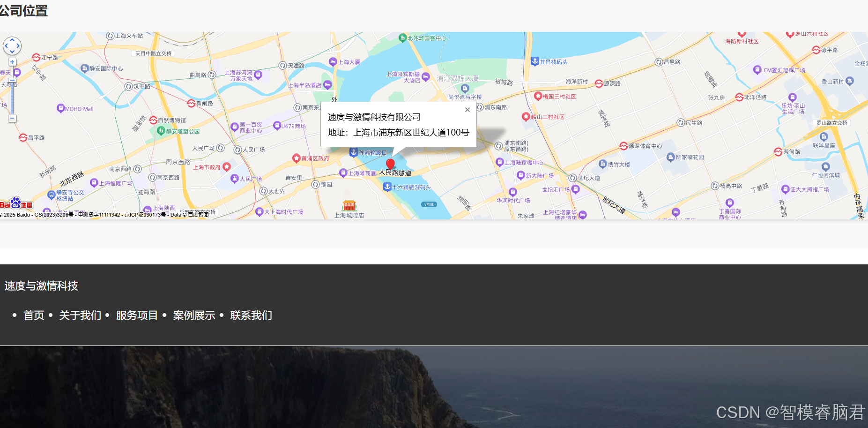Click the popup title 速度与激情科技有限公司
This screenshot has width=868, height=428.
[x=374, y=117]
